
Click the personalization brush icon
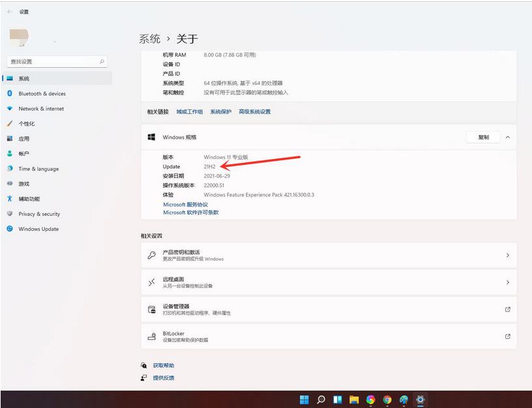10,123
